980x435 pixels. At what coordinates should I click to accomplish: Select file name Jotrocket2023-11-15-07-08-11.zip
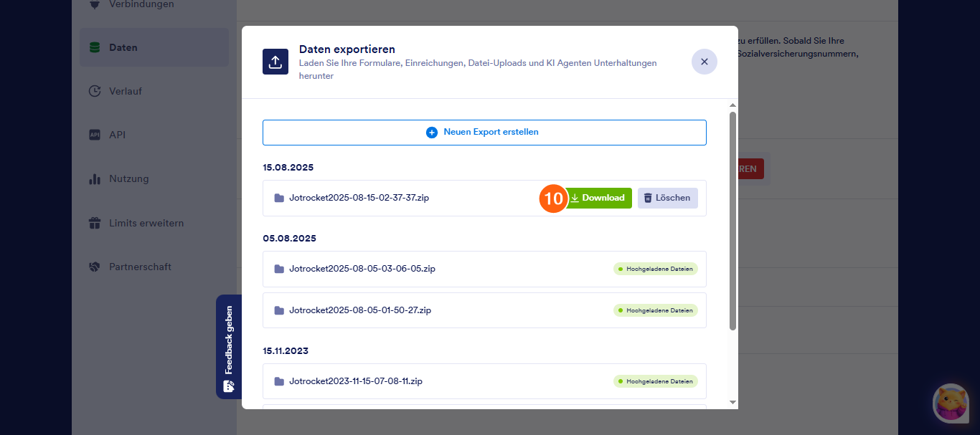[x=355, y=381]
